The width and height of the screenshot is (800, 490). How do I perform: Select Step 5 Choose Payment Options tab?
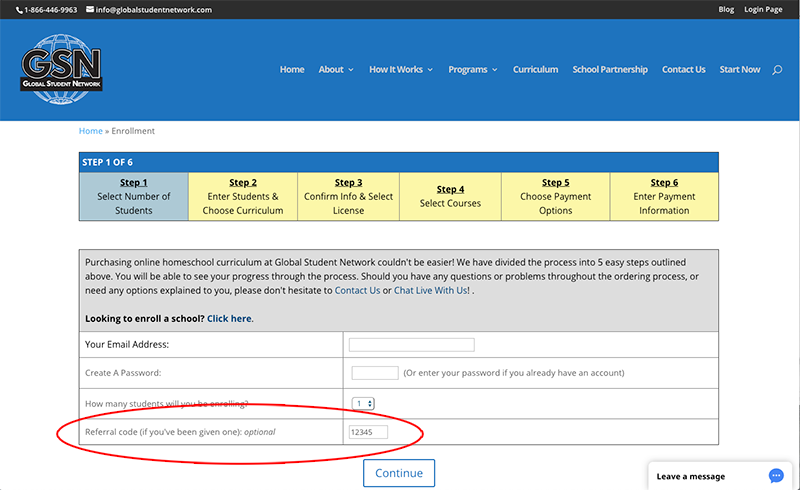[556, 197]
